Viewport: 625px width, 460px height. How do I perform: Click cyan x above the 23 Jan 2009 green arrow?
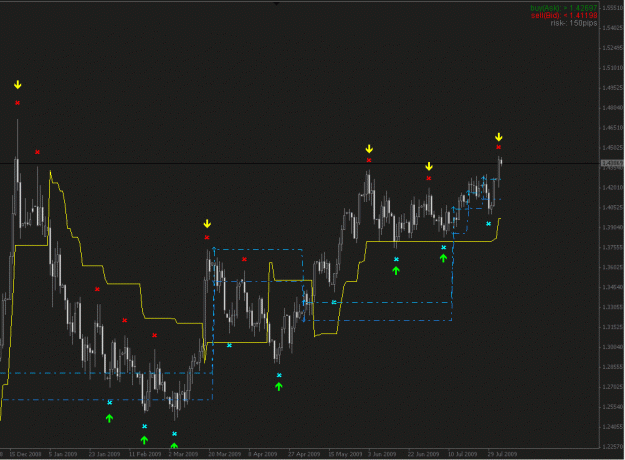pyautogui.click(x=110, y=403)
